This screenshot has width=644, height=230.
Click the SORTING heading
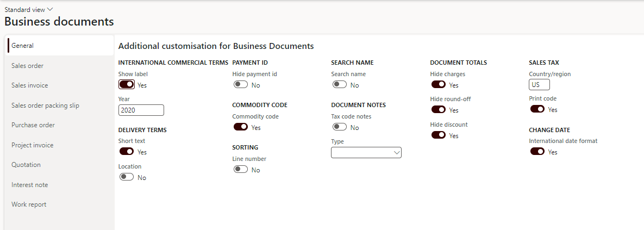[x=245, y=147]
